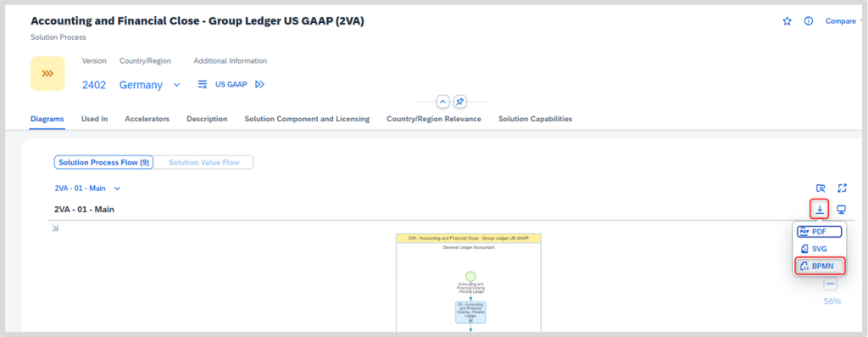Open the Accelerators tab
Screen dimensions: 868x337
(147, 119)
